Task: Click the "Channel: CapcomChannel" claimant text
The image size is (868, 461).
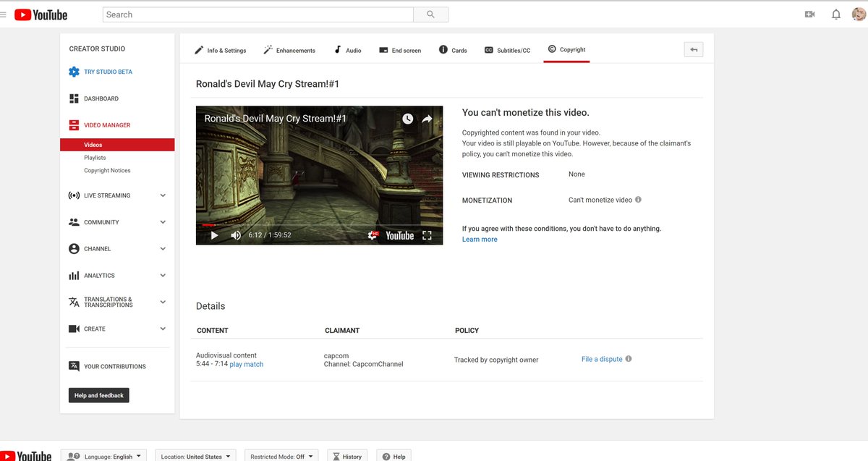Action: (x=363, y=364)
